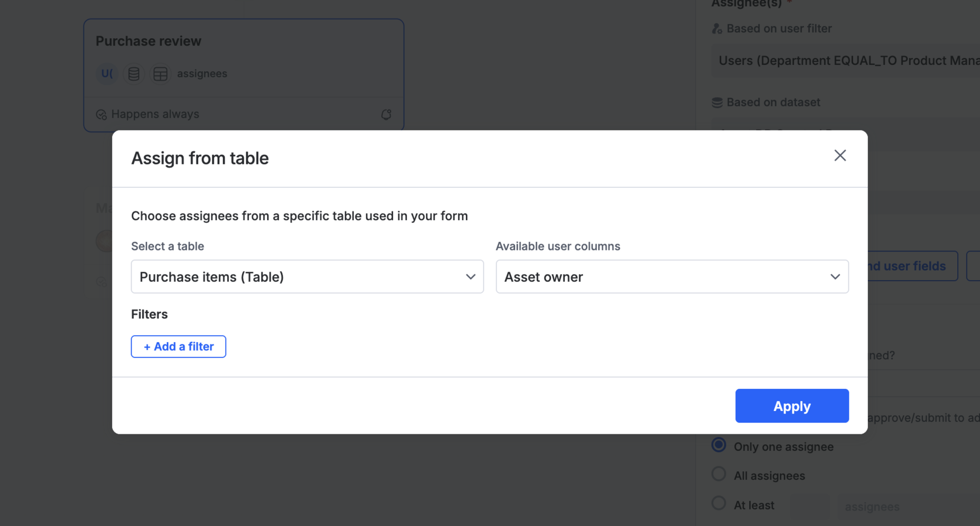Click the database icon beside Based on dataset
Viewport: 980px width, 526px height.
pos(717,102)
